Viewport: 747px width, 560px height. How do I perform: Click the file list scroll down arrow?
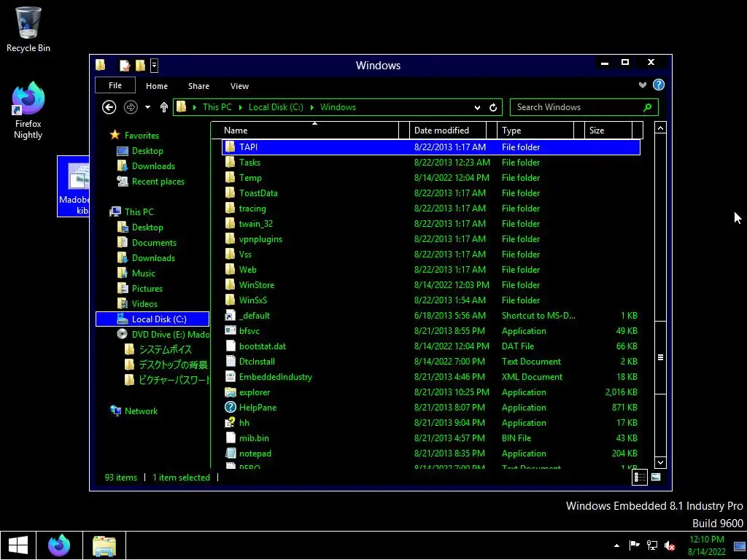(x=660, y=462)
